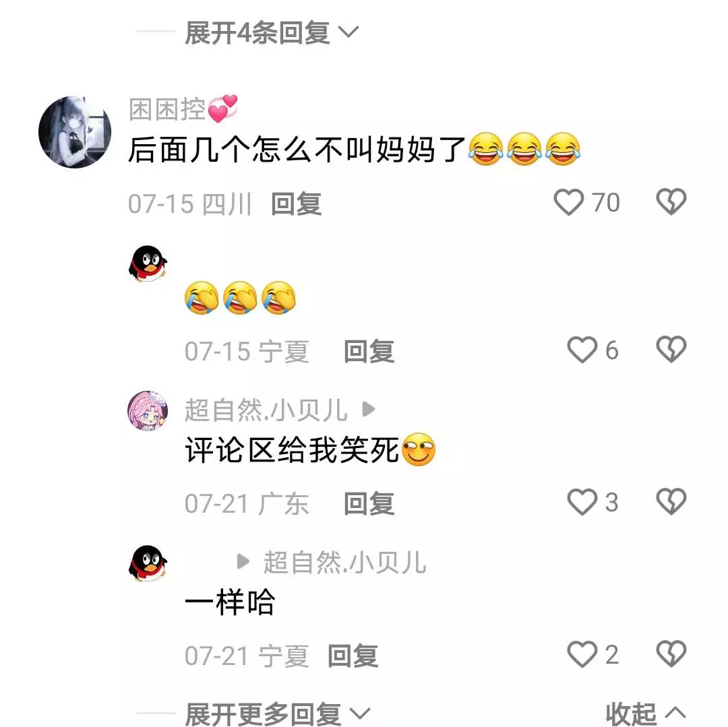Tap heart icon on 一样哈 reply
This screenshot has height=727, width=728.
pyautogui.click(x=582, y=654)
